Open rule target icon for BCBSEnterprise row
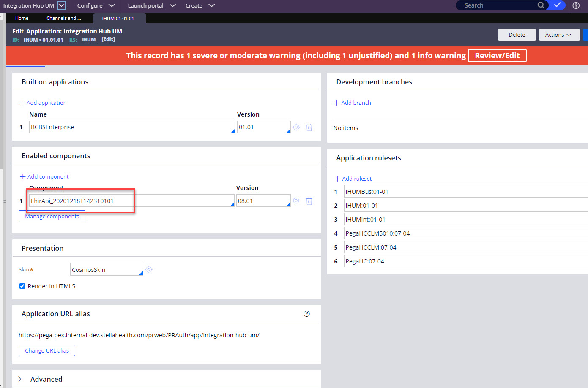Screen dimensions: 588x388 (296, 127)
